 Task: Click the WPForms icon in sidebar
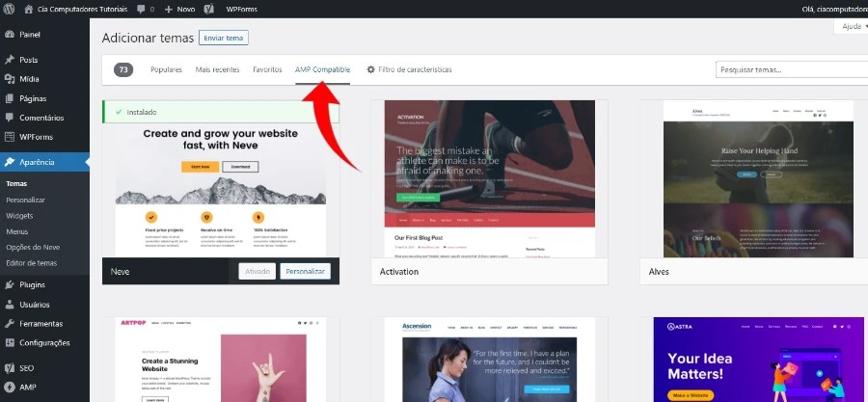10,137
